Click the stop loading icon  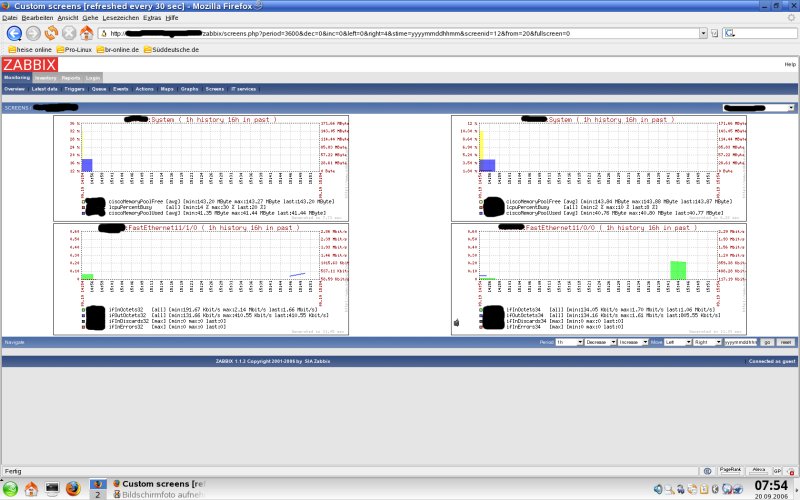pyautogui.click(x=69, y=33)
